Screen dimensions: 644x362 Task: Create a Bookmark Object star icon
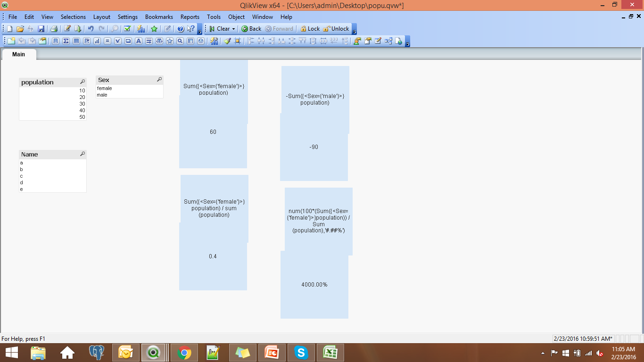(170, 41)
